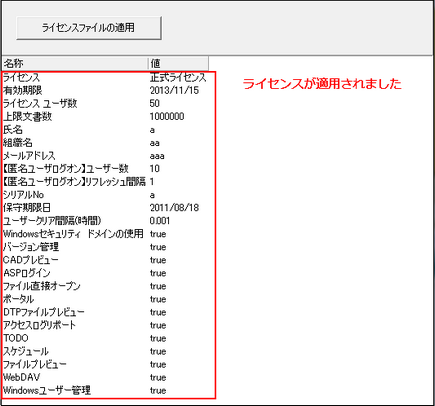The height and width of the screenshot is (406, 435).
Task: Click the 'true' value for Windowsユーザー管理
Action: click(158, 390)
